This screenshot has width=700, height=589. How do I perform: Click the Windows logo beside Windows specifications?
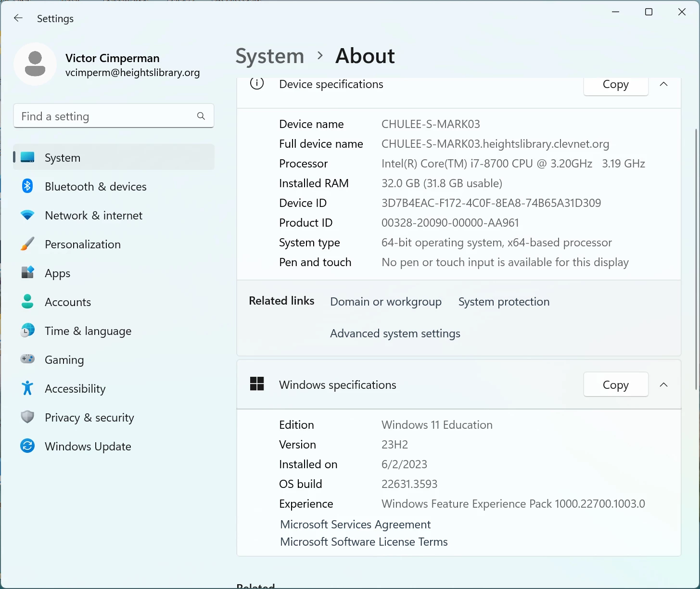point(257,384)
